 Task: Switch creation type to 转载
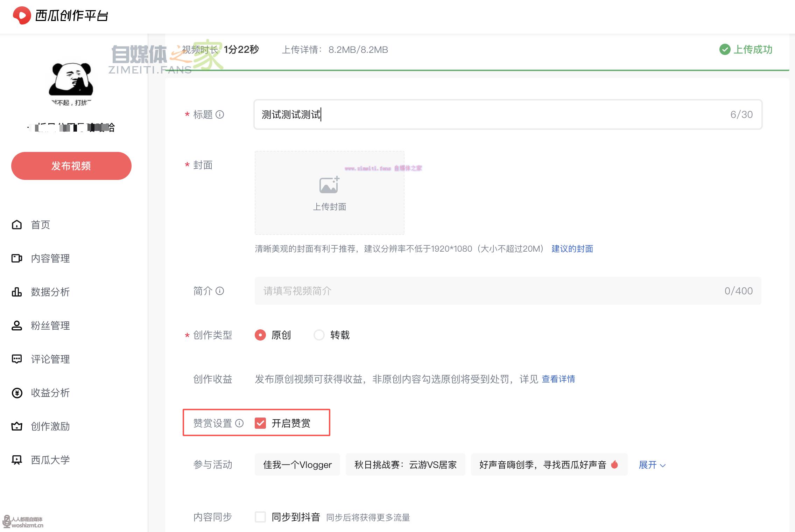pyautogui.click(x=319, y=335)
